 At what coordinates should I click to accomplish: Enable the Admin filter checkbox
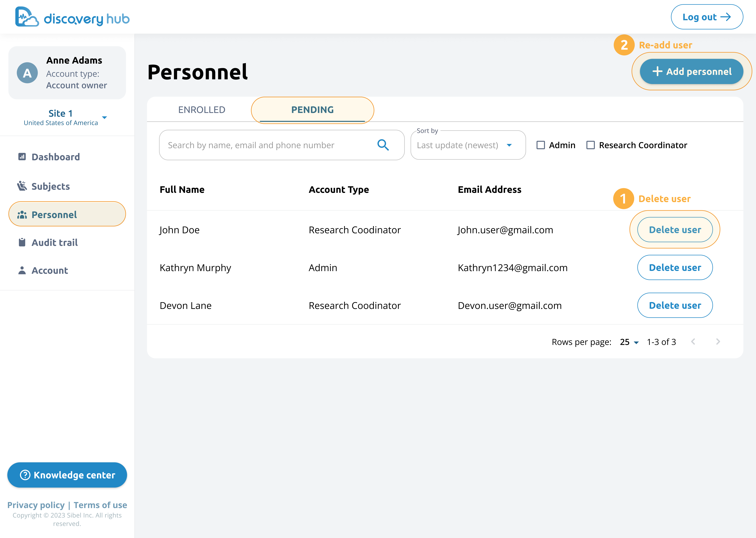point(541,145)
